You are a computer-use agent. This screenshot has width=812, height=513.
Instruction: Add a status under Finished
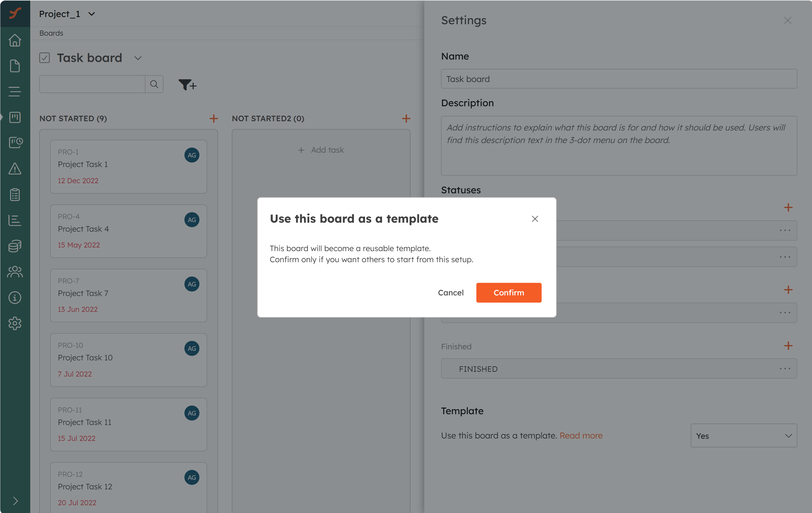click(x=788, y=345)
